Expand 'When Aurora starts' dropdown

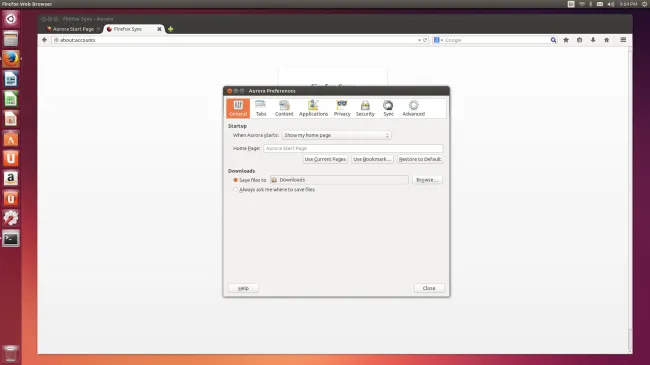click(336, 135)
